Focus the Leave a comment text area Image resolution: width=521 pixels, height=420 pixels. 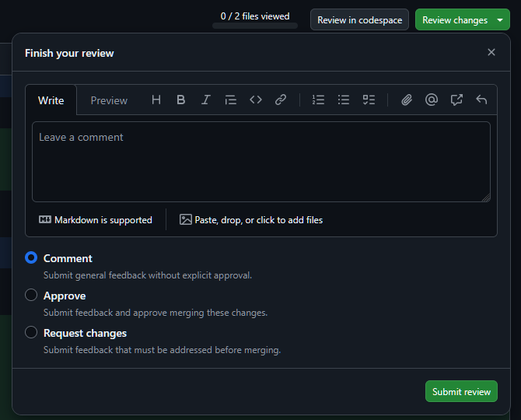261,162
